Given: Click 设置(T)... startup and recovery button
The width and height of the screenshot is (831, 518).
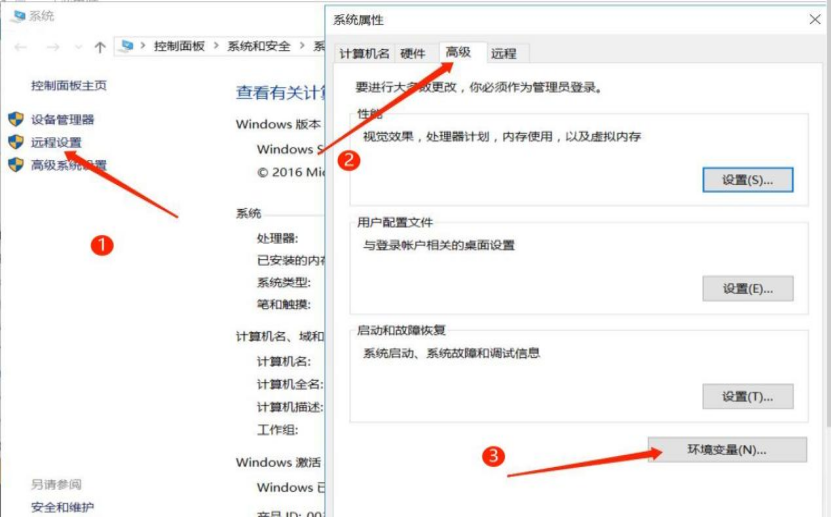Looking at the screenshot, I should 748,397.
